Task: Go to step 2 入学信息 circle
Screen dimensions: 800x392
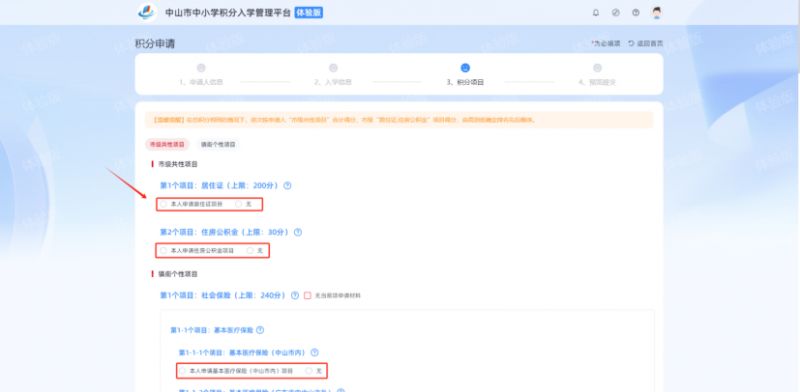Action: (x=333, y=68)
